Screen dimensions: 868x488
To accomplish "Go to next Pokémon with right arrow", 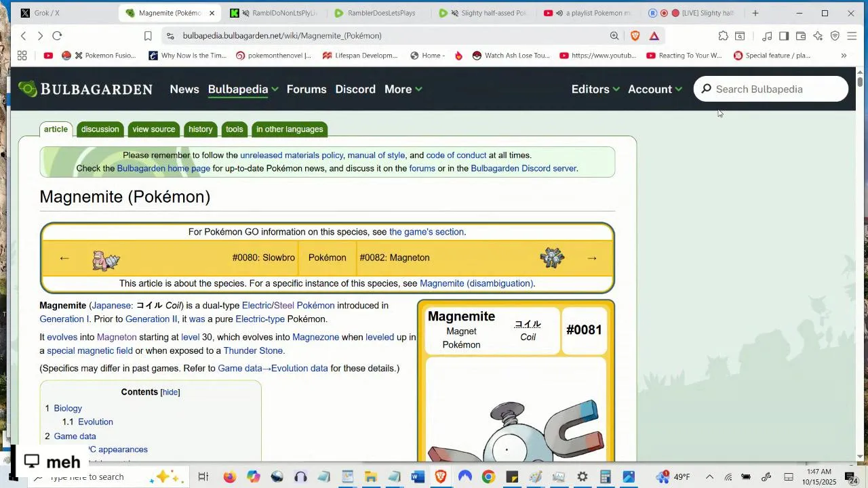I will (592, 258).
